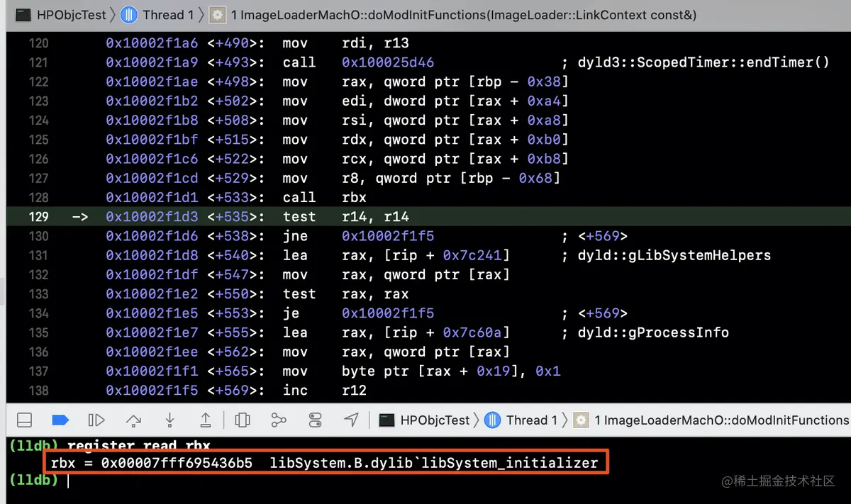
Task: Open doModInitFunctions frame in top jump bar
Action: [464, 14]
